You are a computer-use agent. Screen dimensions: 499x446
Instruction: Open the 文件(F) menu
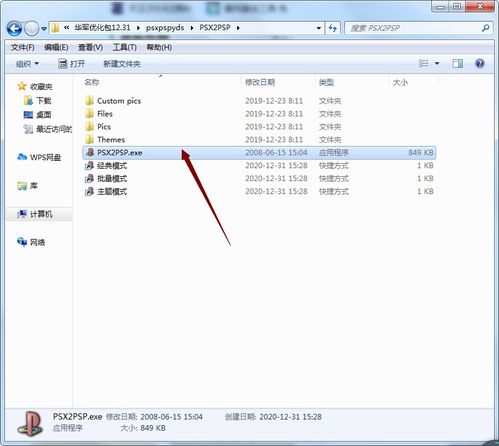click(23, 47)
